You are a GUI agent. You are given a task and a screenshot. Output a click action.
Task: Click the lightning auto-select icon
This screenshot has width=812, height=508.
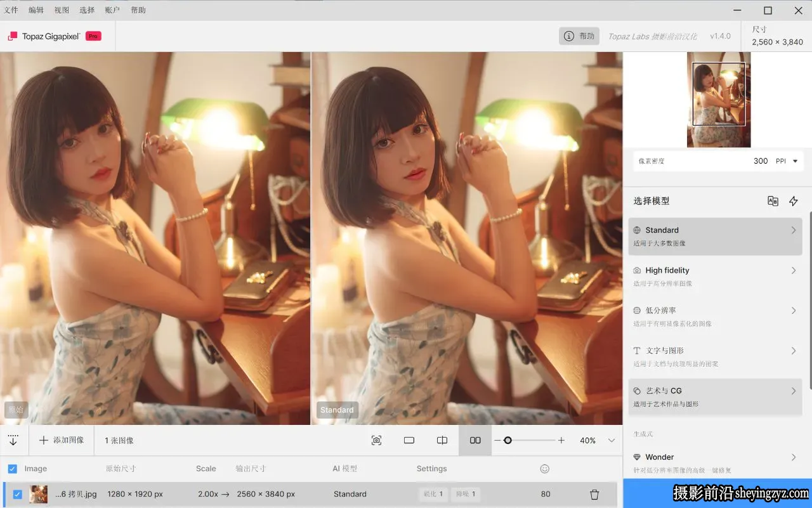(x=793, y=201)
